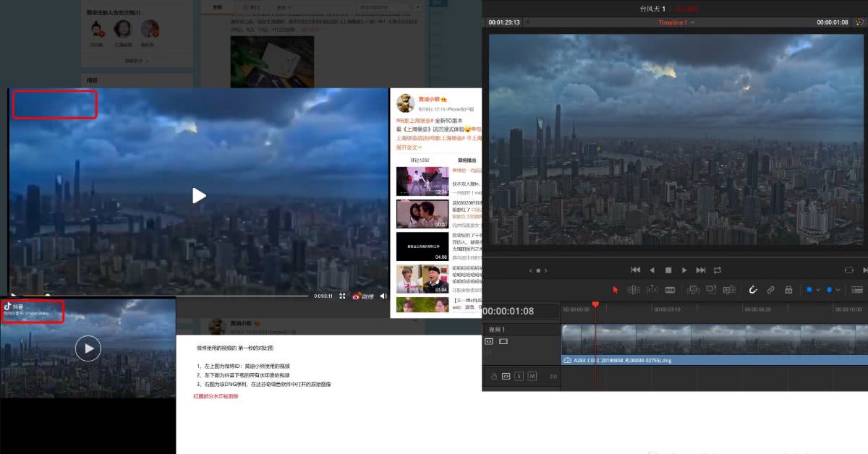
Task: Click the top-right color wheel icon
Action: 859,22
